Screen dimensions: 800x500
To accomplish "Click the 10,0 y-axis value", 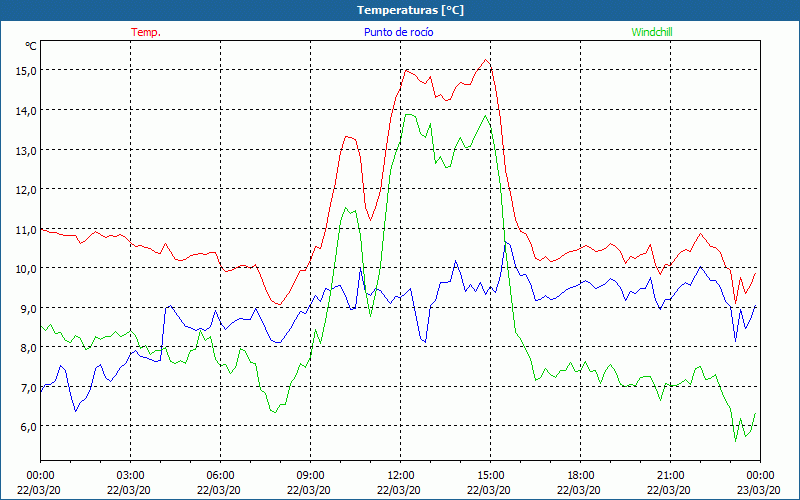I will 26,268.
